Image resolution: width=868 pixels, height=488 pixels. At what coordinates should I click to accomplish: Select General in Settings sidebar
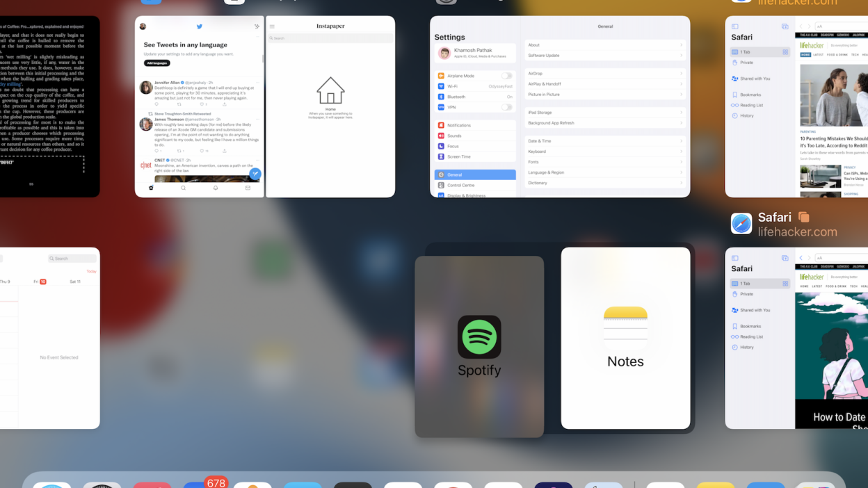[x=476, y=174]
